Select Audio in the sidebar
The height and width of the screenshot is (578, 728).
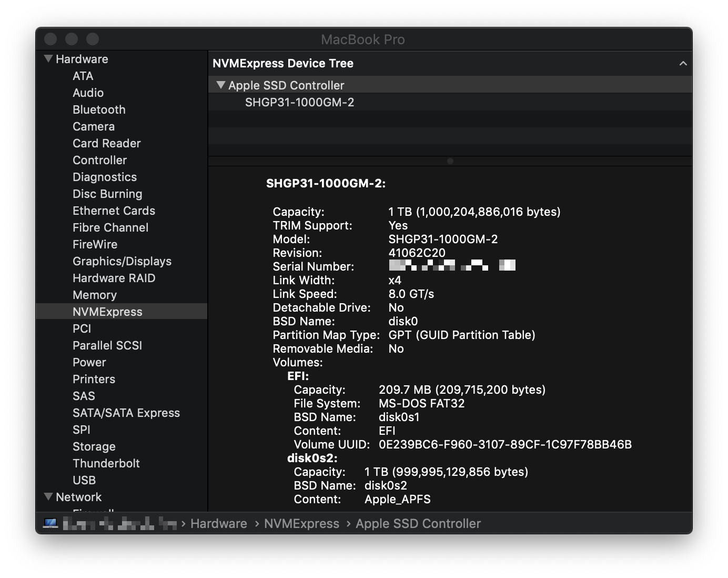[x=88, y=93]
